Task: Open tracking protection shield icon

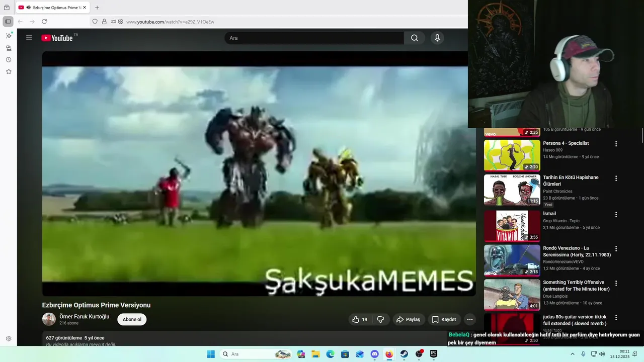Action: click(95, 22)
